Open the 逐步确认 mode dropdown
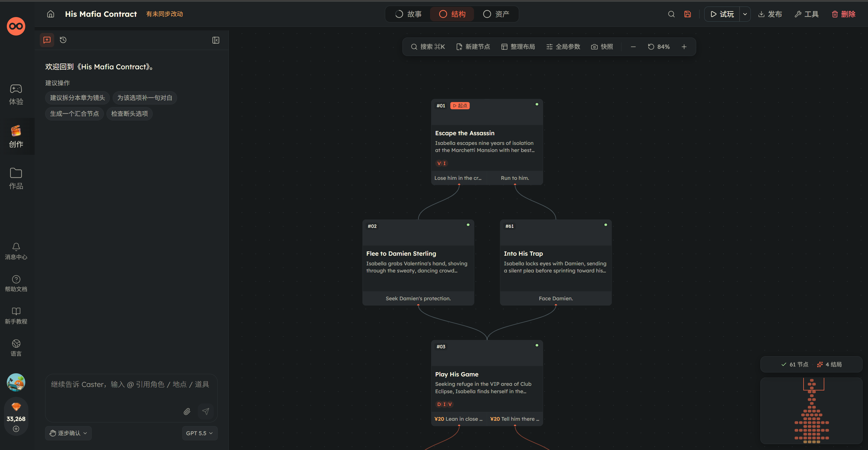This screenshot has height=450, width=868. tap(68, 433)
